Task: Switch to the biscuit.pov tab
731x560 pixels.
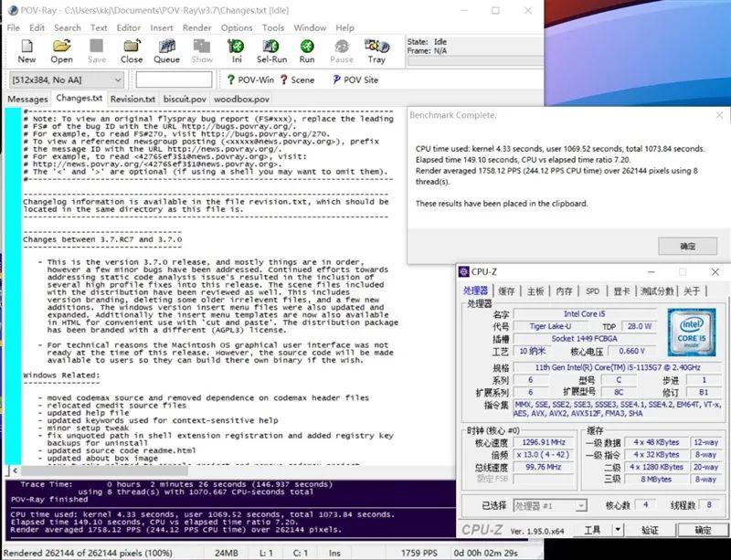Action: pyautogui.click(x=185, y=100)
